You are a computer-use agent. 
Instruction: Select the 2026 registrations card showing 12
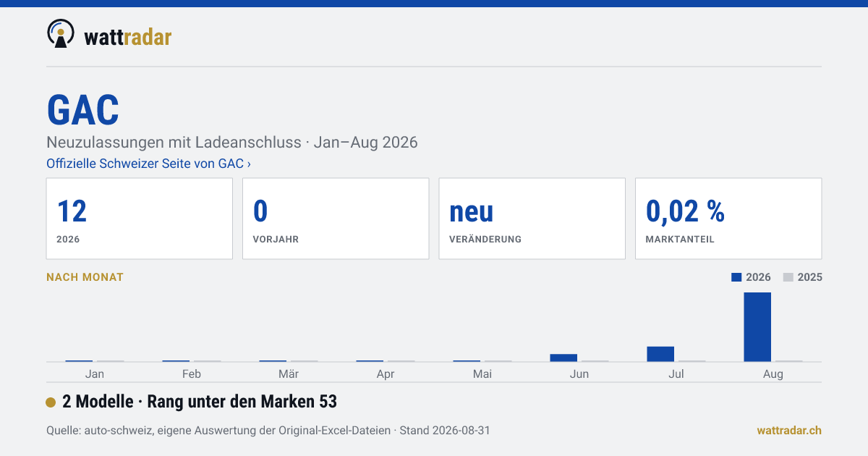(x=140, y=219)
